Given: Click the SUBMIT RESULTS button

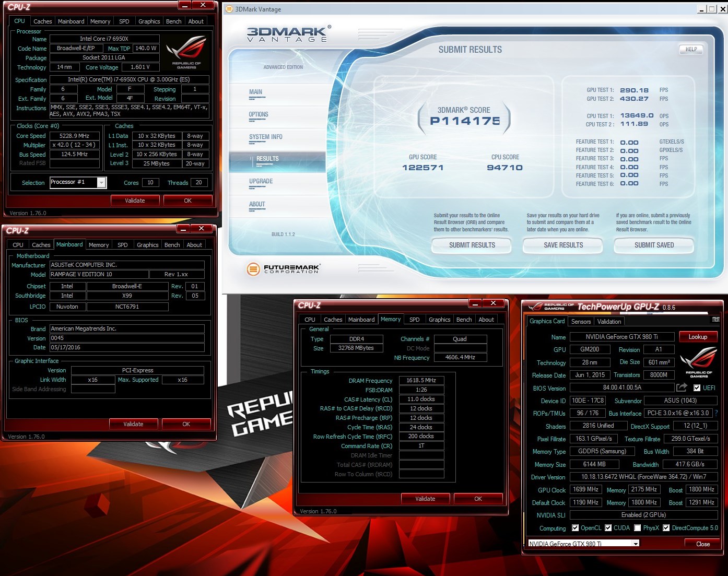Looking at the screenshot, I should [472, 245].
